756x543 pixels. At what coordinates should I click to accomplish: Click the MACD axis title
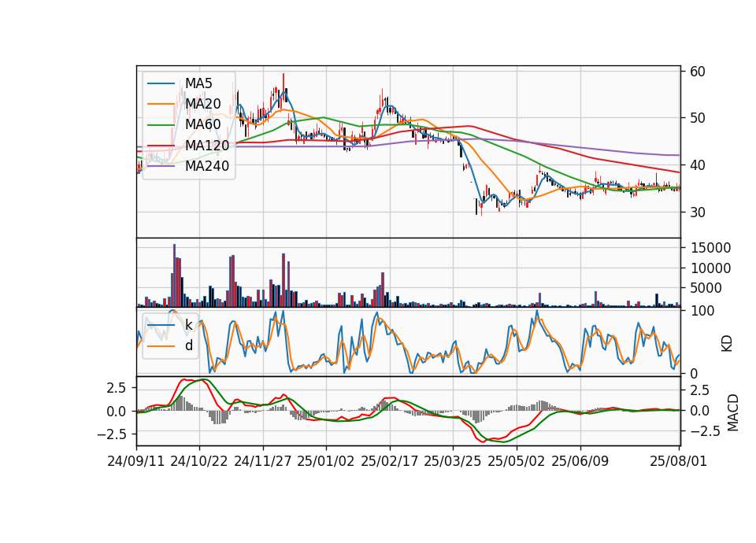pos(733,413)
